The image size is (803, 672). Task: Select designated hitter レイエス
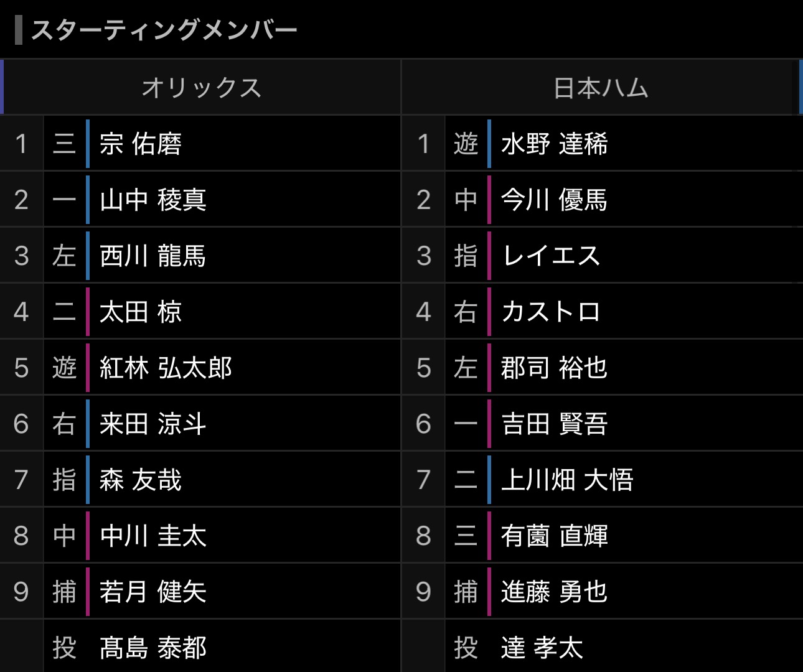551,256
